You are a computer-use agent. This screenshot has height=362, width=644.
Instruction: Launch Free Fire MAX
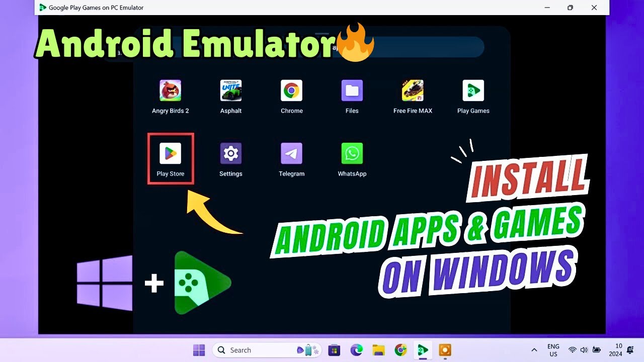coord(413,91)
